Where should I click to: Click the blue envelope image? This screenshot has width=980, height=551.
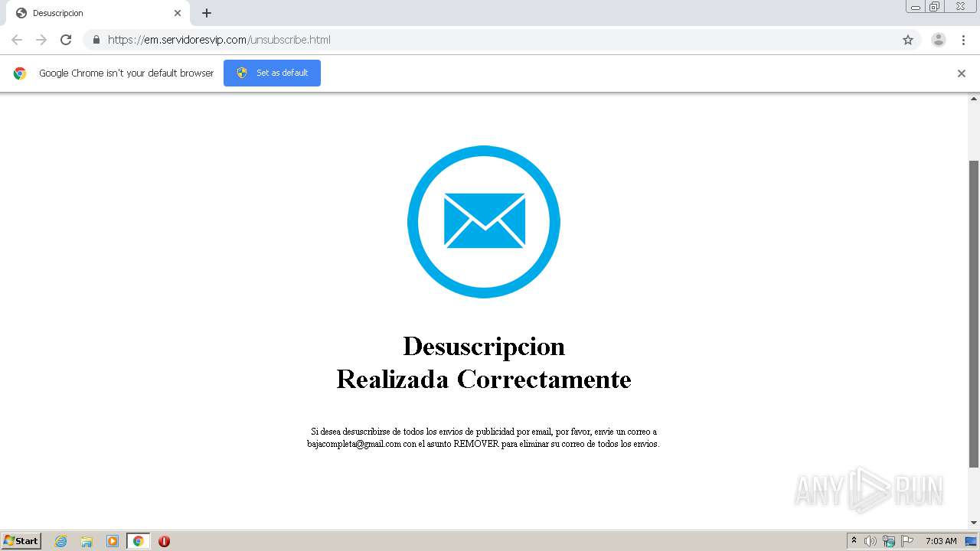click(x=484, y=222)
